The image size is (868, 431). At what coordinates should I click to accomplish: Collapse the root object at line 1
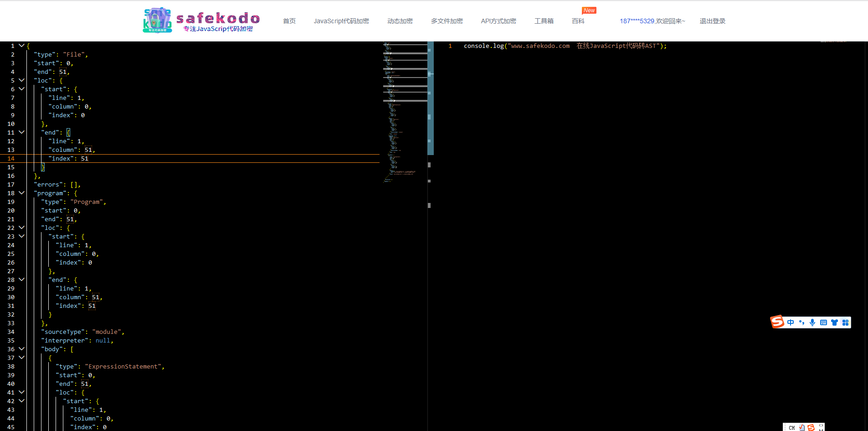pos(21,46)
